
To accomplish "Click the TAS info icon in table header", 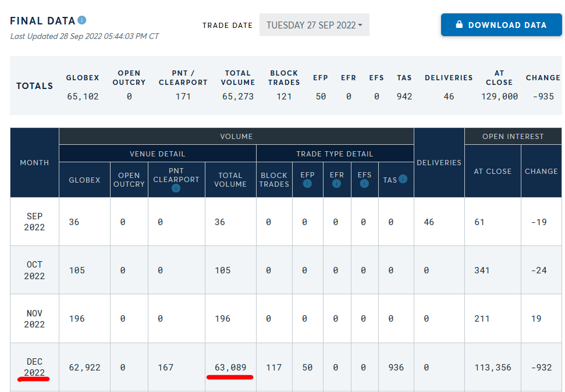I will (x=403, y=179).
